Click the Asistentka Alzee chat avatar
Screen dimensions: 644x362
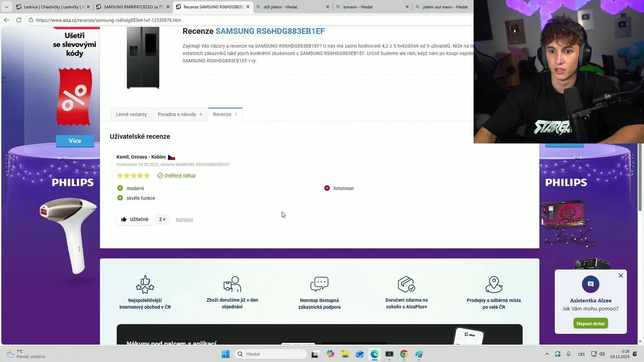(591, 284)
